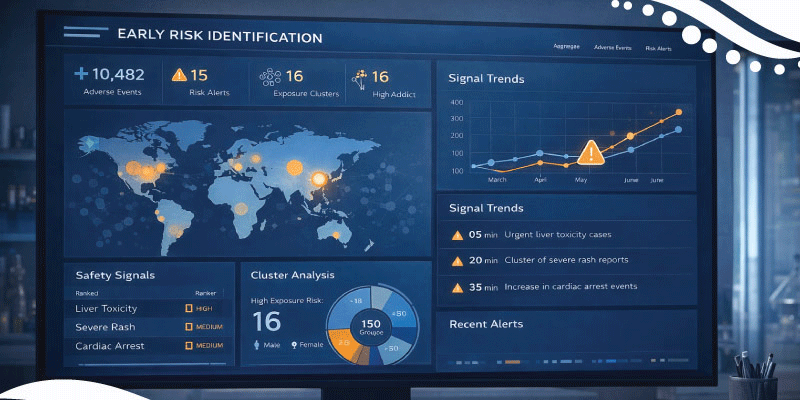Open the Risk Alerts tab at top

coord(658,48)
